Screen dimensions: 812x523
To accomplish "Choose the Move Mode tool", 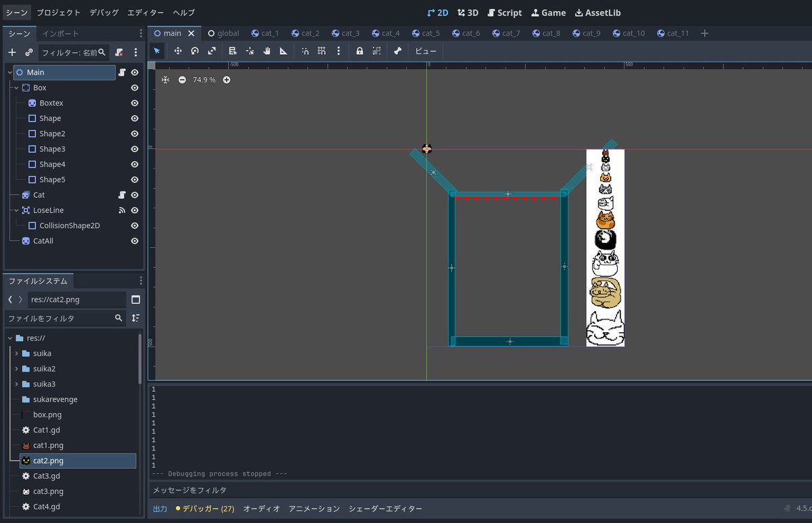I will point(177,51).
